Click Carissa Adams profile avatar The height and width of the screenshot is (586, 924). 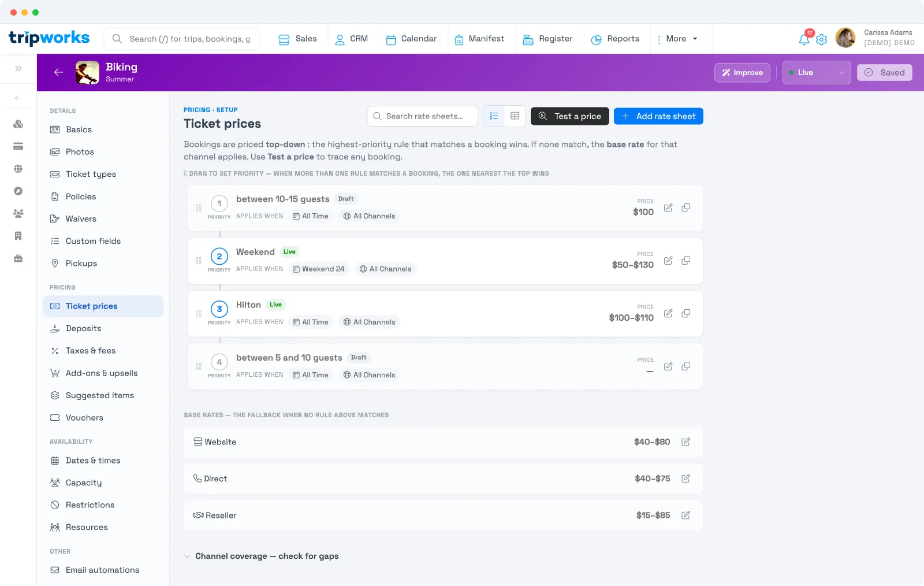click(x=845, y=38)
